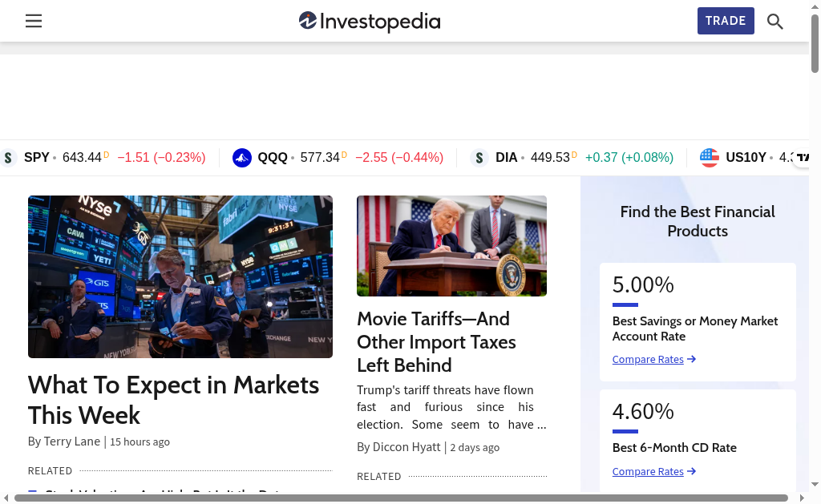
Task: Select the QQQ ticker label
Action: tap(273, 158)
